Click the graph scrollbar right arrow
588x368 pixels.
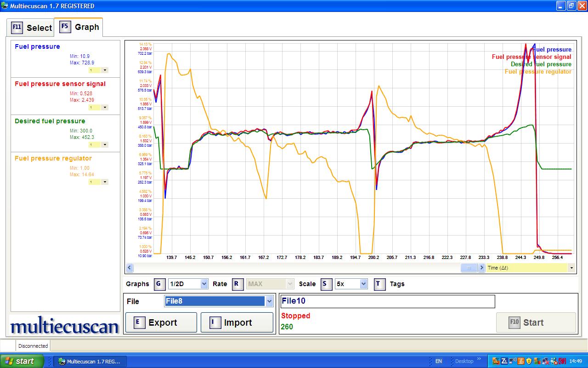pyautogui.click(x=481, y=268)
